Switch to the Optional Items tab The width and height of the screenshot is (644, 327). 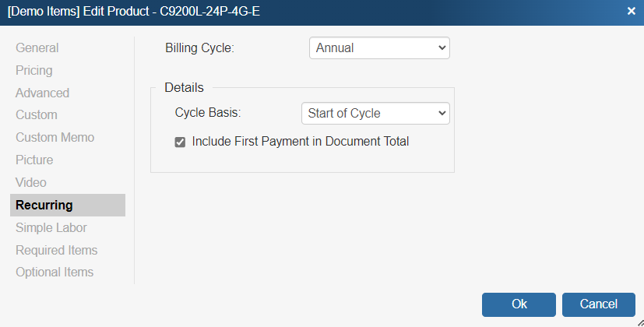[55, 272]
